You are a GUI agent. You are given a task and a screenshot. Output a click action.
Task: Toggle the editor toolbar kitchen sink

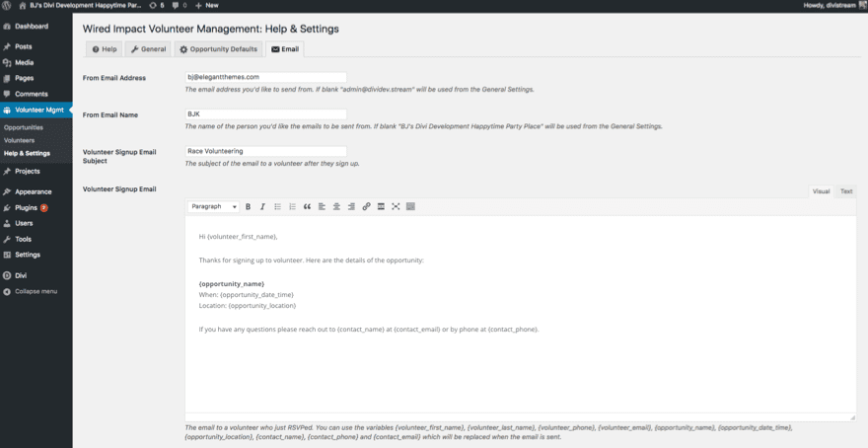tap(410, 206)
